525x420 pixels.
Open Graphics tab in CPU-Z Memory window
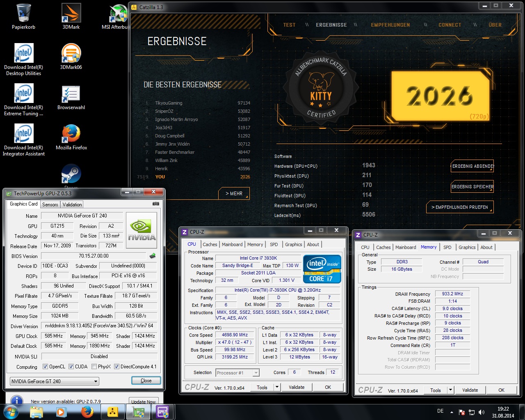[x=467, y=247]
